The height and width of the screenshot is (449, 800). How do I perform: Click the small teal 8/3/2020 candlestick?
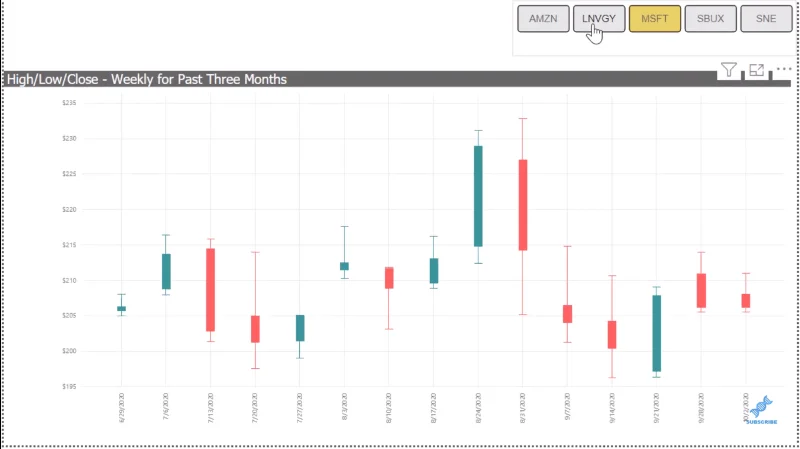[x=344, y=266]
